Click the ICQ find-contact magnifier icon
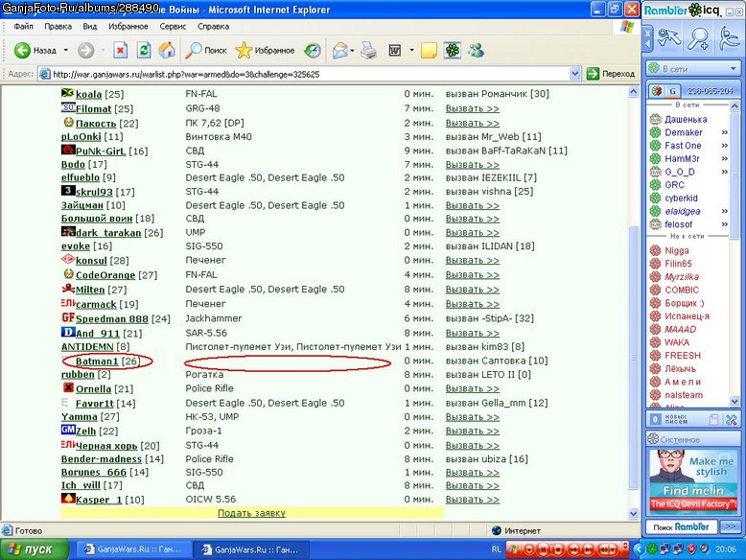 698,38
